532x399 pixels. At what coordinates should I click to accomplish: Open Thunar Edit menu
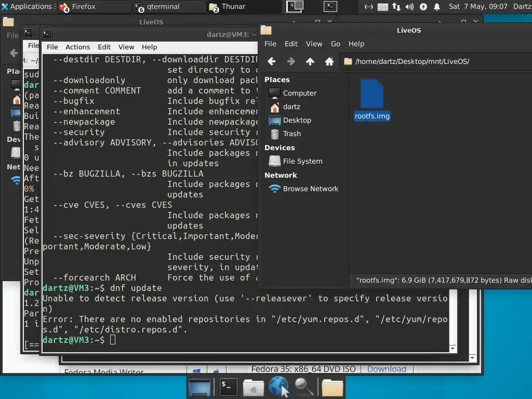point(291,44)
